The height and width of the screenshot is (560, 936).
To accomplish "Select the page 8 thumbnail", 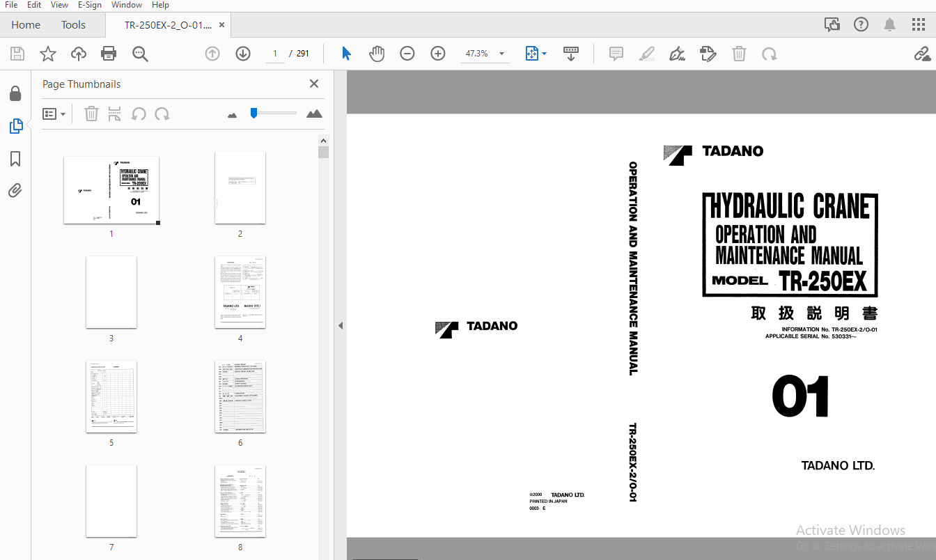I will tap(240, 501).
